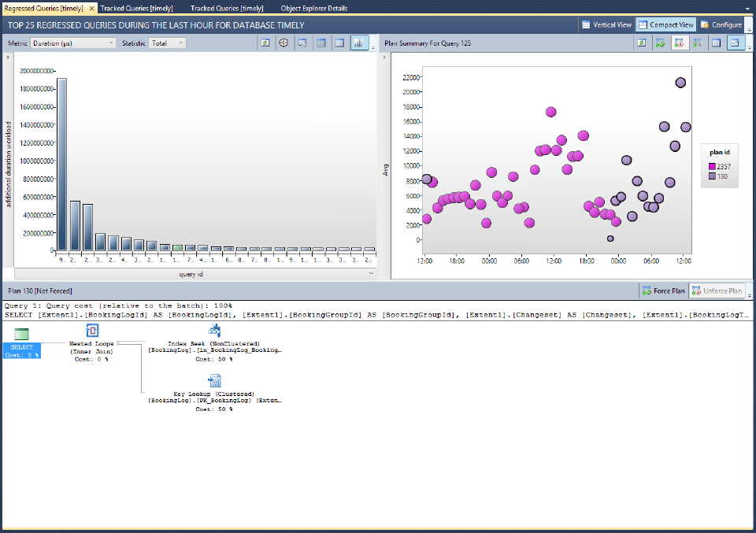The height and width of the screenshot is (533, 756).
Task: Click the Unforce Plan icon with red circle
Action: click(678, 43)
